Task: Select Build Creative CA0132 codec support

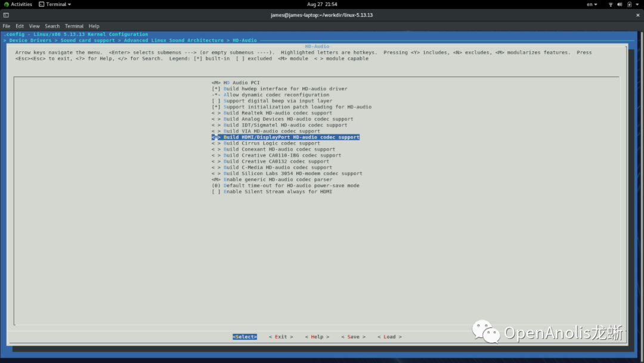Action: [270, 161]
